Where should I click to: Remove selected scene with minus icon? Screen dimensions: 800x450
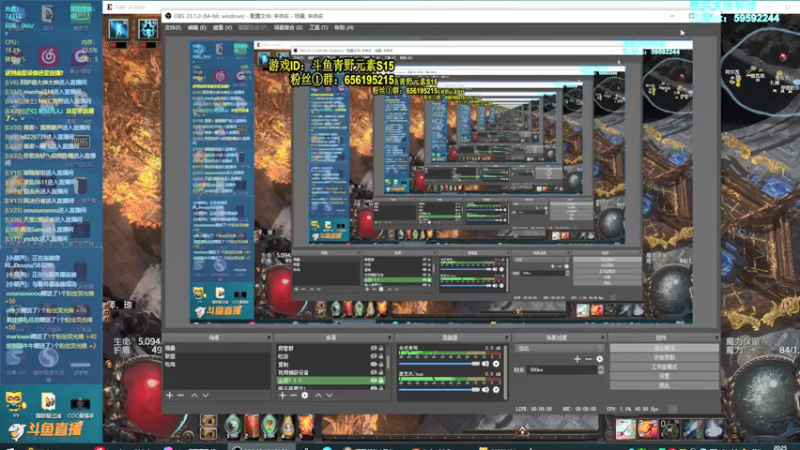[x=181, y=395]
